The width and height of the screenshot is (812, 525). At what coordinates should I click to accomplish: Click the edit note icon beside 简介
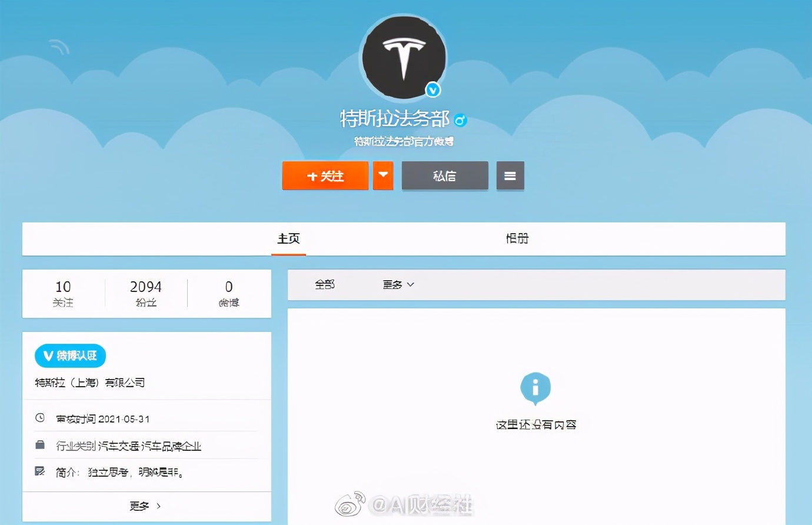click(40, 471)
